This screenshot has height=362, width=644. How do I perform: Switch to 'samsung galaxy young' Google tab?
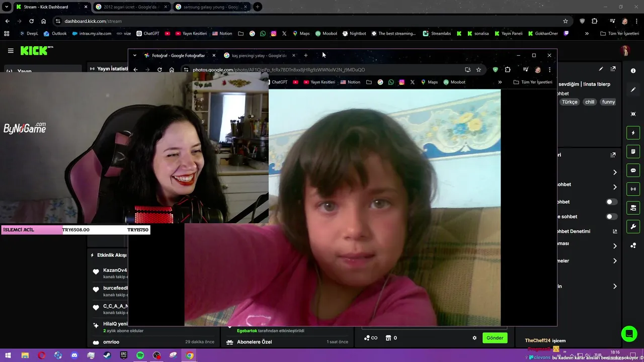coord(211,7)
